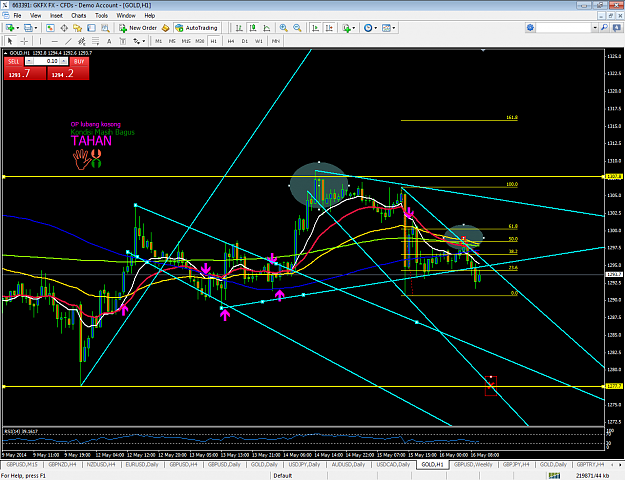Click the BUY one-click trading button
Viewport: 625px width, 480px height.
(x=79, y=61)
